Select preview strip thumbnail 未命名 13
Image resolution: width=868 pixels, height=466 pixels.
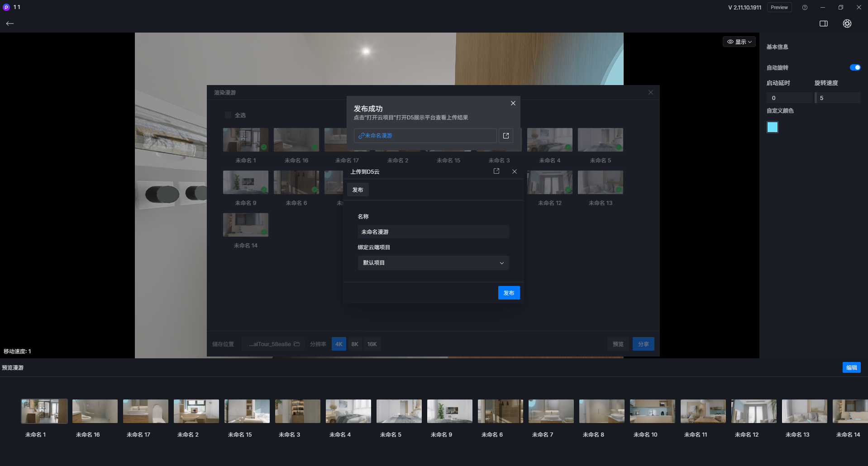click(805, 411)
